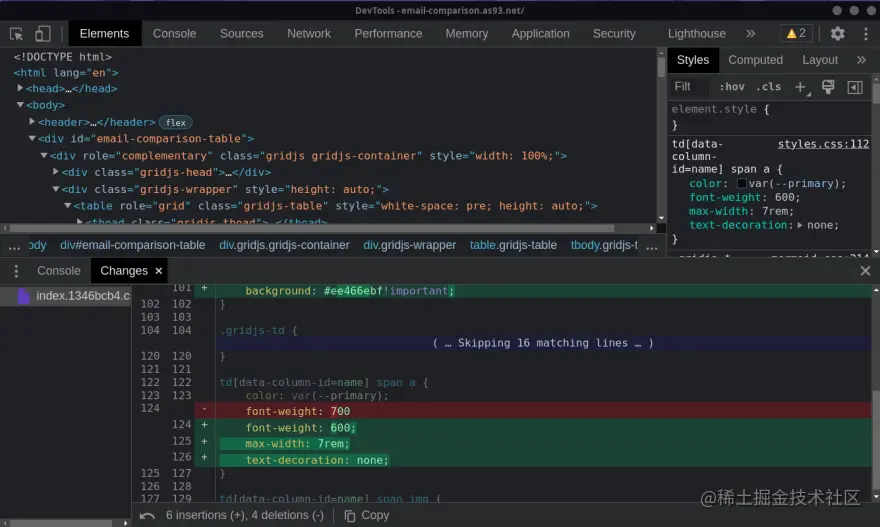
Task: Click the Elements vertical scrollbar down arrow
Action: [x=661, y=218]
